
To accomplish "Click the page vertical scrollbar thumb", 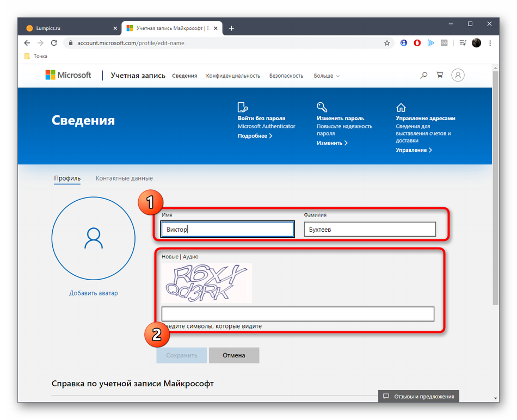I will (x=495, y=188).
